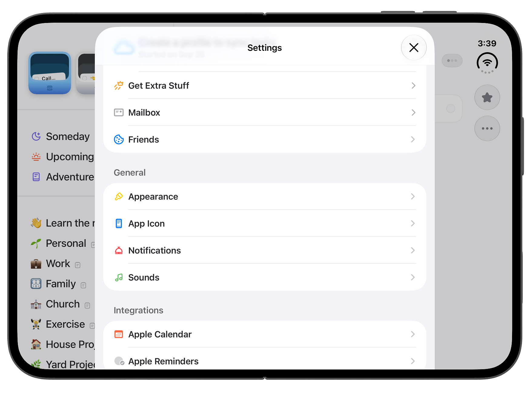Click the note badge next to Work
The image size is (532, 394).
[x=78, y=265]
